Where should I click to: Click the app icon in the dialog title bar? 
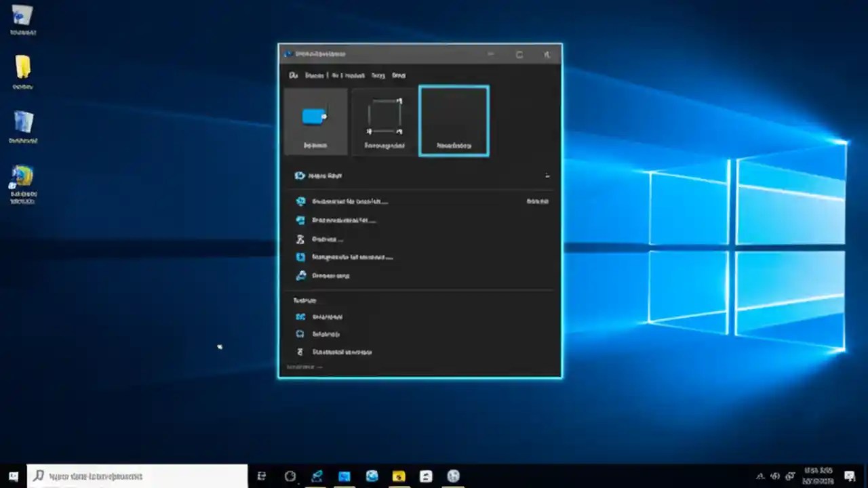click(288, 54)
